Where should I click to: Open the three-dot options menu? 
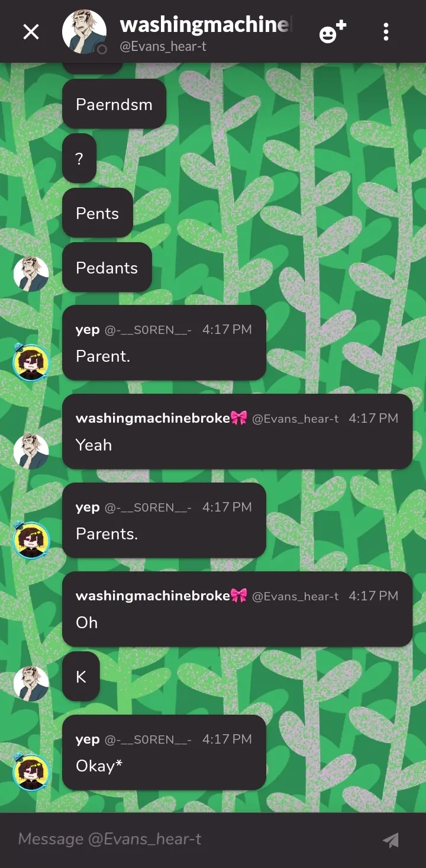click(386, 32)
